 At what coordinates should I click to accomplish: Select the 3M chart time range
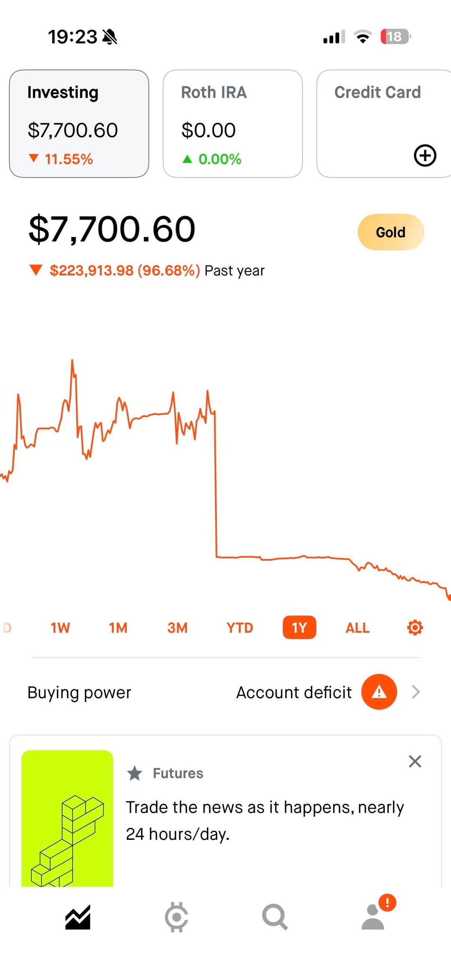[177, 628]
